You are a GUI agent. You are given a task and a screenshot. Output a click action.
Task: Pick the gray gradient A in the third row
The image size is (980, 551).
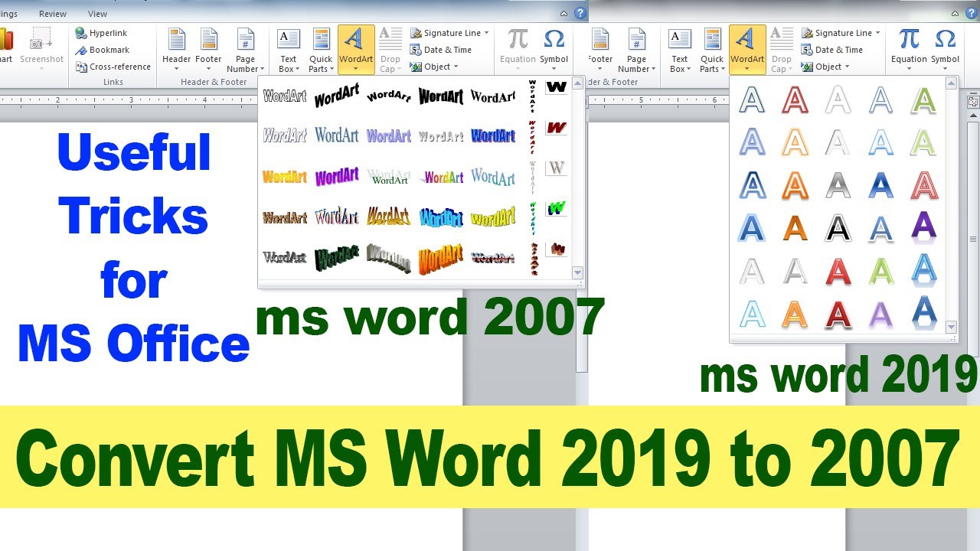tap(838, 185)
